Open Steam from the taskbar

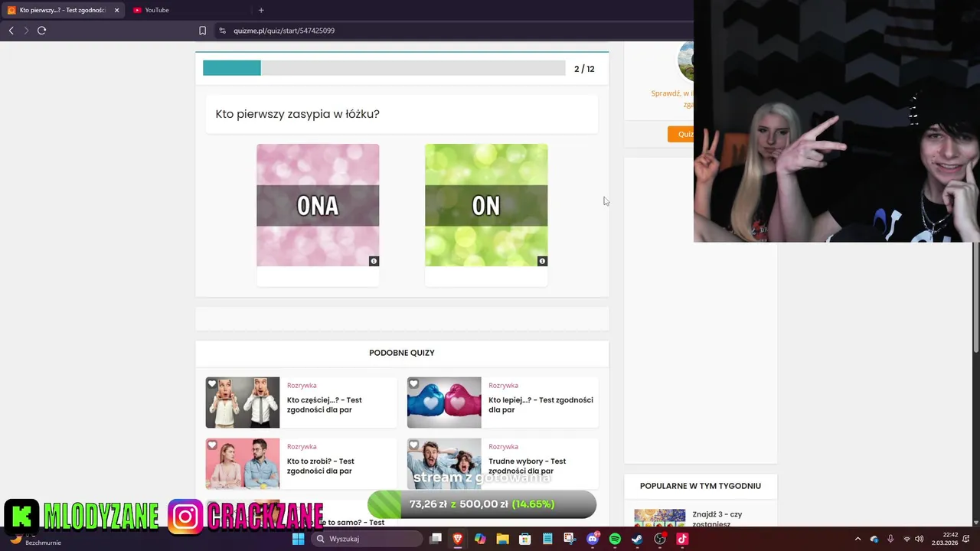coord(637,539)
